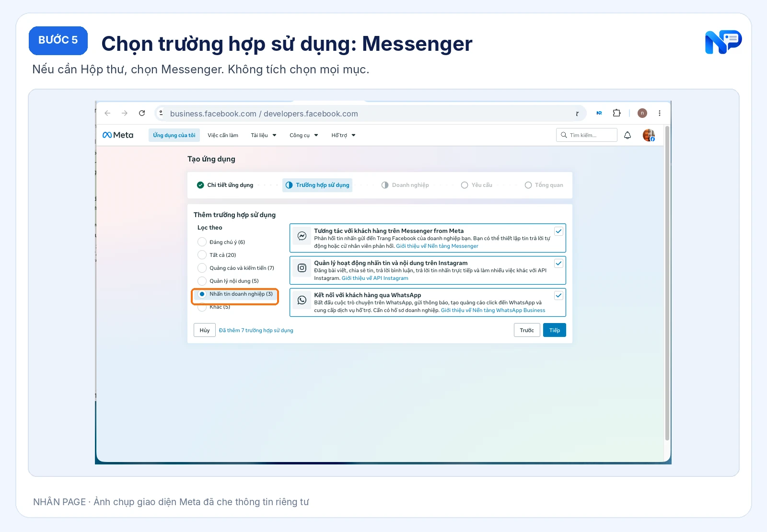Viewport: 767px width, 532px height.
Task: Click the Hủy button
Action: (x=205, y=330)
